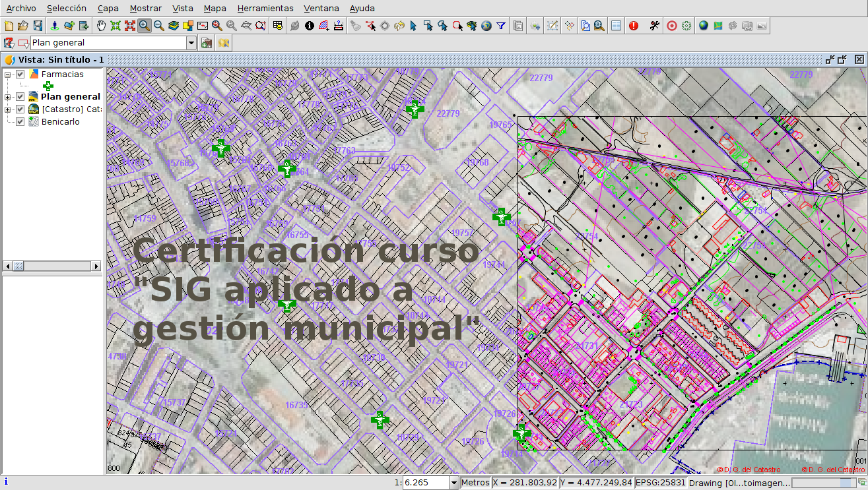Image resolution: width=868 pixels, height=490 pixels.
Task: Open the Herramientas menu
Action: [x=265, y=9]
